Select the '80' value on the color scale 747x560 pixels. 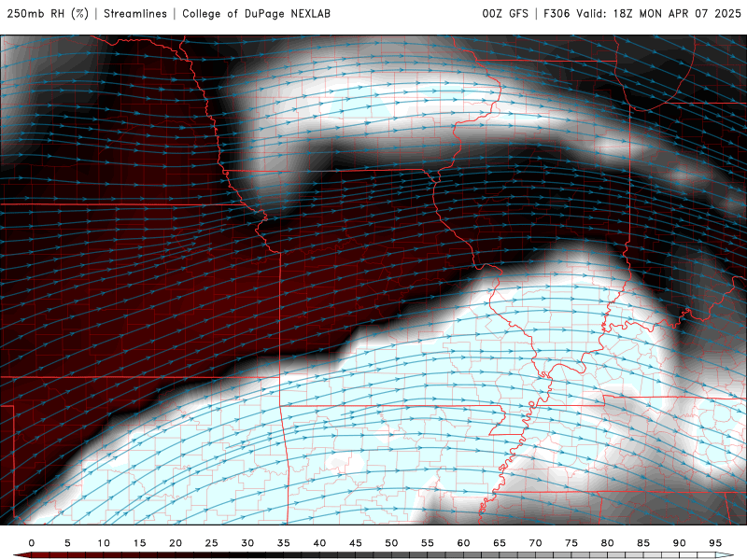pos(608,543)
